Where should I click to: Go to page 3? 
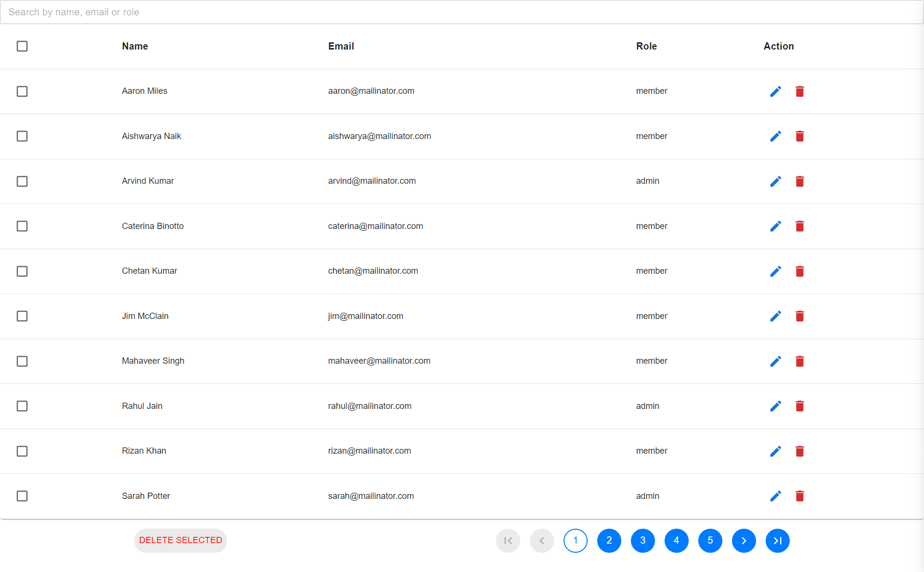click(x=642, y=541)
